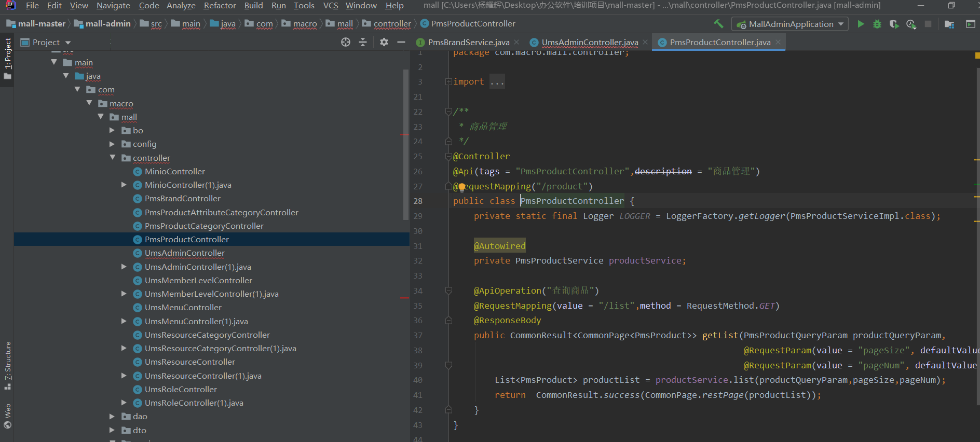Select UmsMenuController in project tree
Screen dimensions: 980x442
183,308
